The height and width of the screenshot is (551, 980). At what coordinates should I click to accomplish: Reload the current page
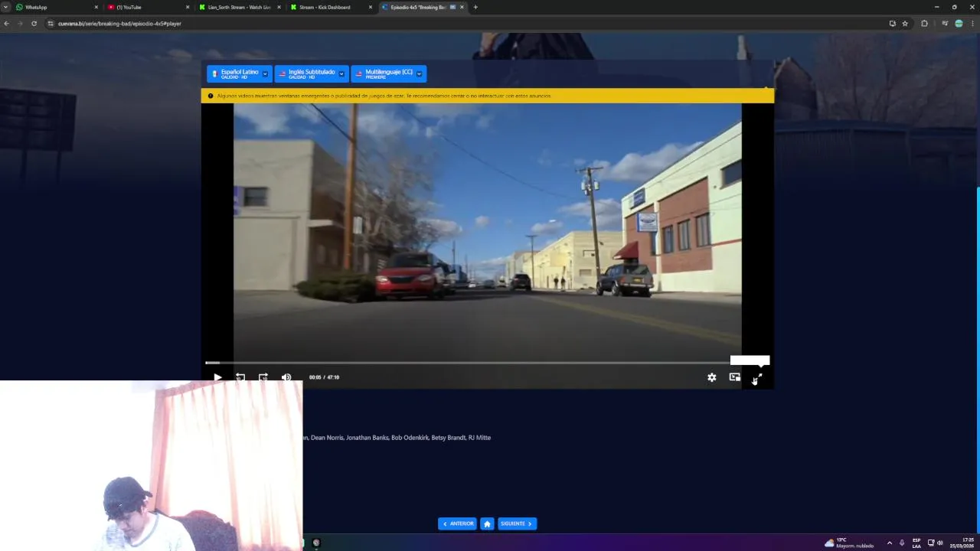pyautogui.click(x=34, y=24)
